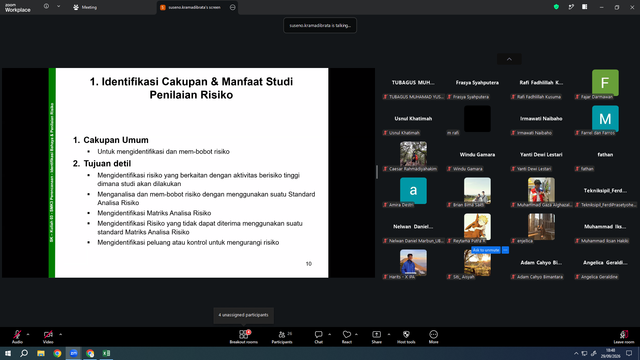Image resolution: width=640 pixels, height=360 pixels.
Task: Click the icon left of the minimize button
Action: [x=584, y=7]
